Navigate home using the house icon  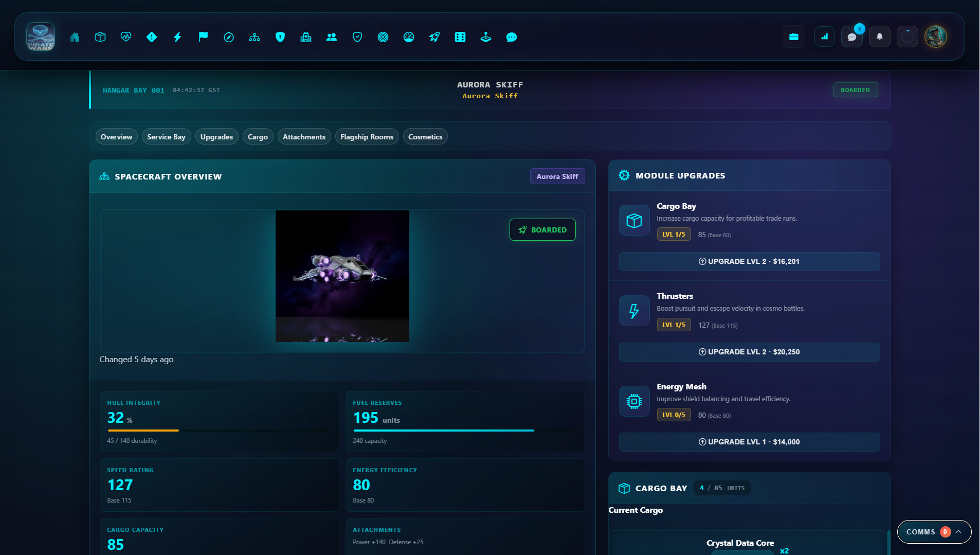click(x=75, y=37)
